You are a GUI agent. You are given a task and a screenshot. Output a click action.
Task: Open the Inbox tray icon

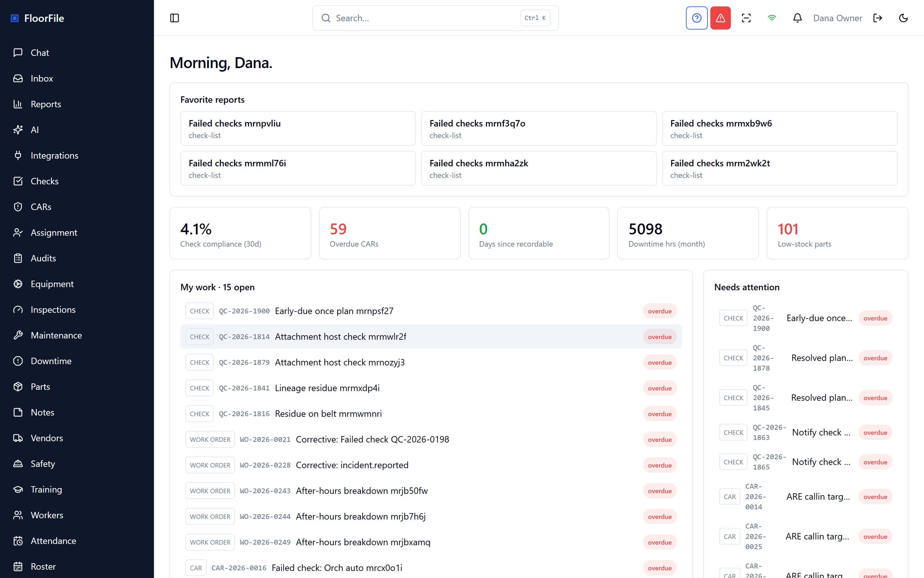coord(18,78)
